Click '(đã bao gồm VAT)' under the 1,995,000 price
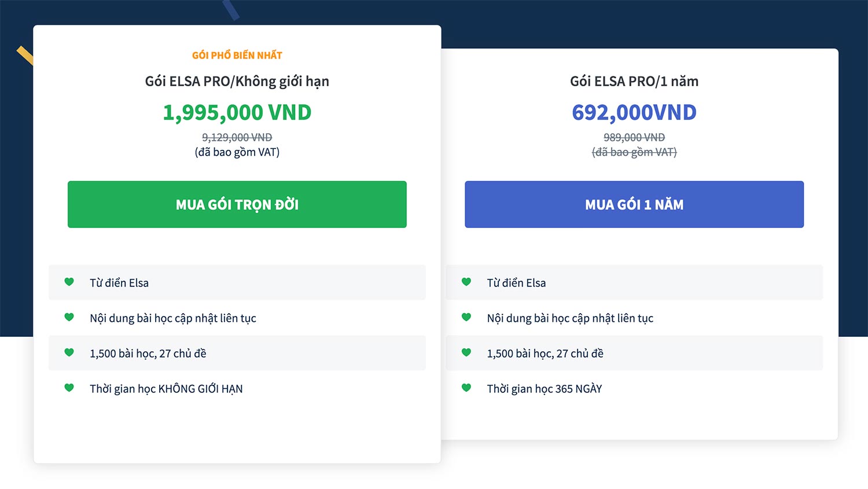The height and width of the screenshot is (489, 868). pyautogui.click(x=237, y=152)
